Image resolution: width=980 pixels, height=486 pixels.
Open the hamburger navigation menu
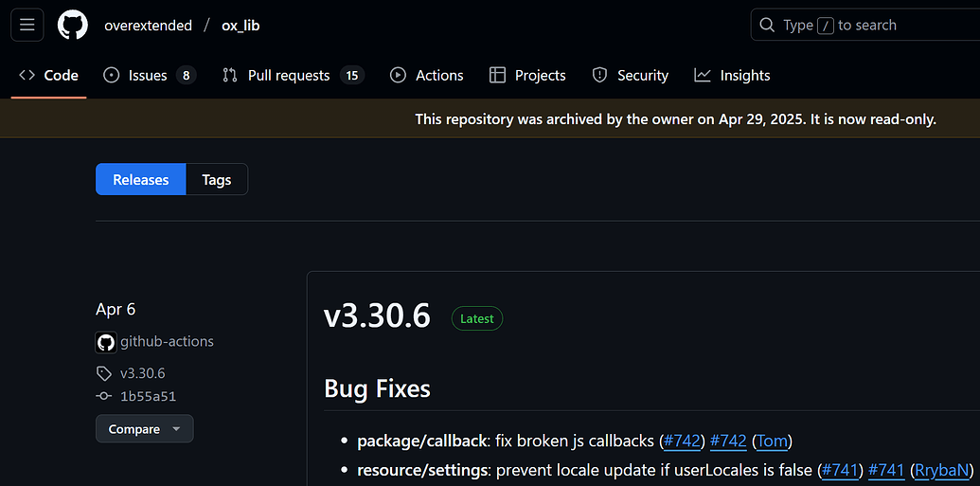point(27,25)
